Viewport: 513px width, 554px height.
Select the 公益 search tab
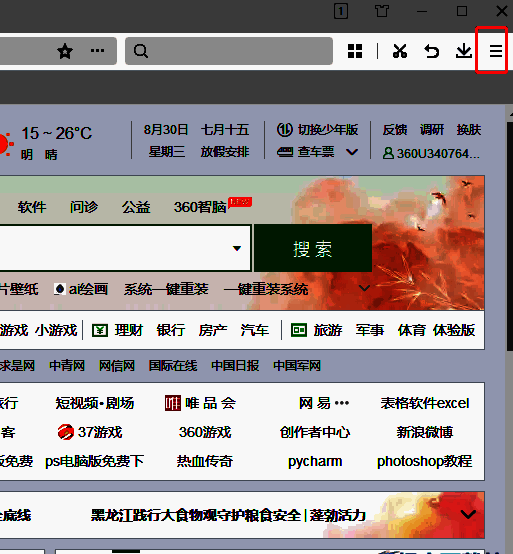click(136, 207)
